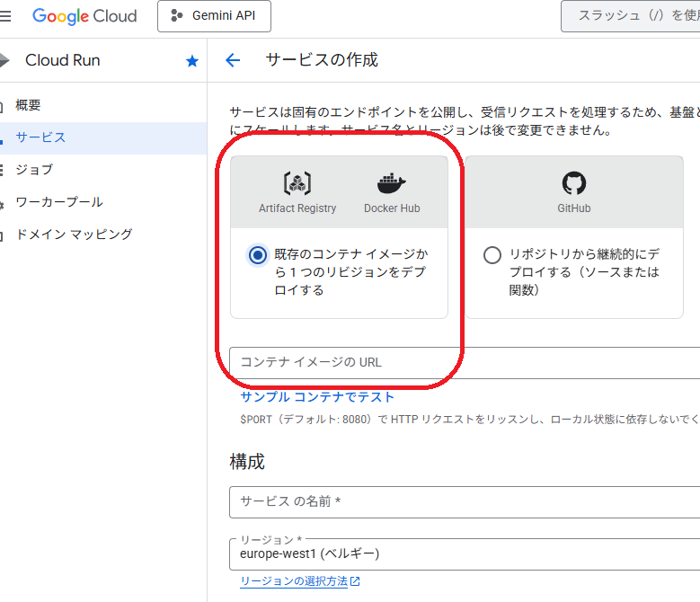Open the リージョンの選択方法 link
This screenshot has width=700, height=602.
[x=294, y=581]
